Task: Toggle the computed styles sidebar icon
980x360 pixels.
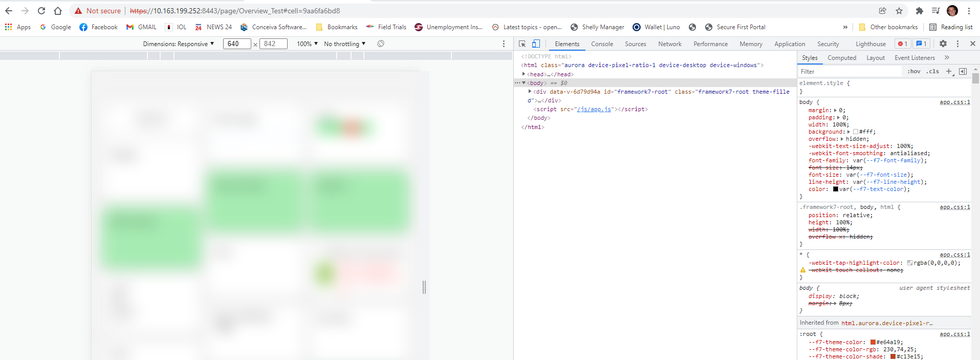Action: coord(963,71)
